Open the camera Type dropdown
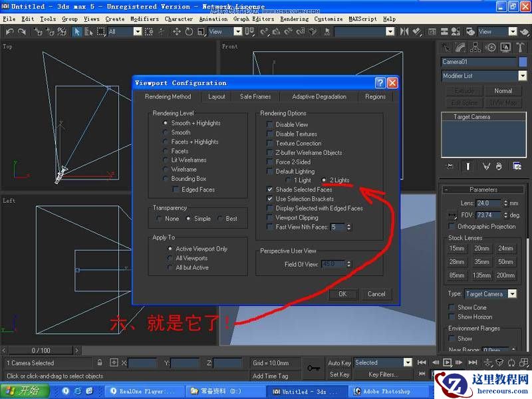Viewport: 532px width, 399px height. pos(512,294)
